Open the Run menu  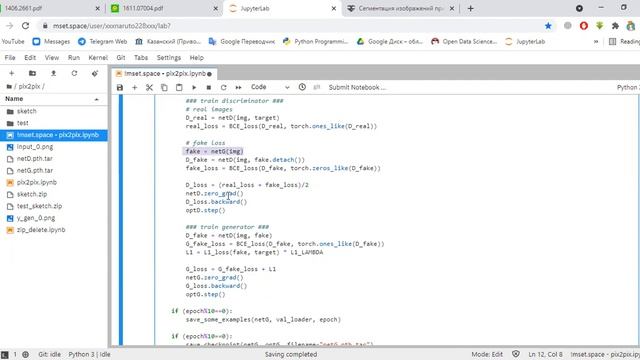point(73,58)
